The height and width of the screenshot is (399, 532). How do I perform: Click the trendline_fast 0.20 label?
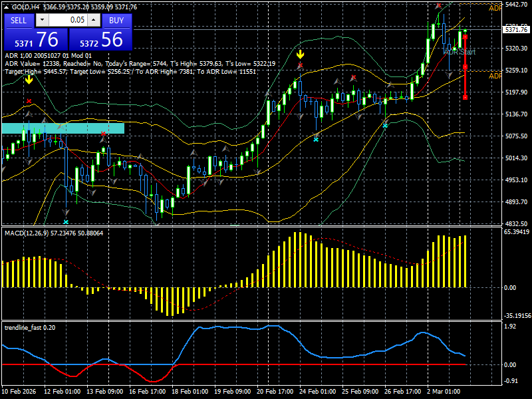pos(30,328)
